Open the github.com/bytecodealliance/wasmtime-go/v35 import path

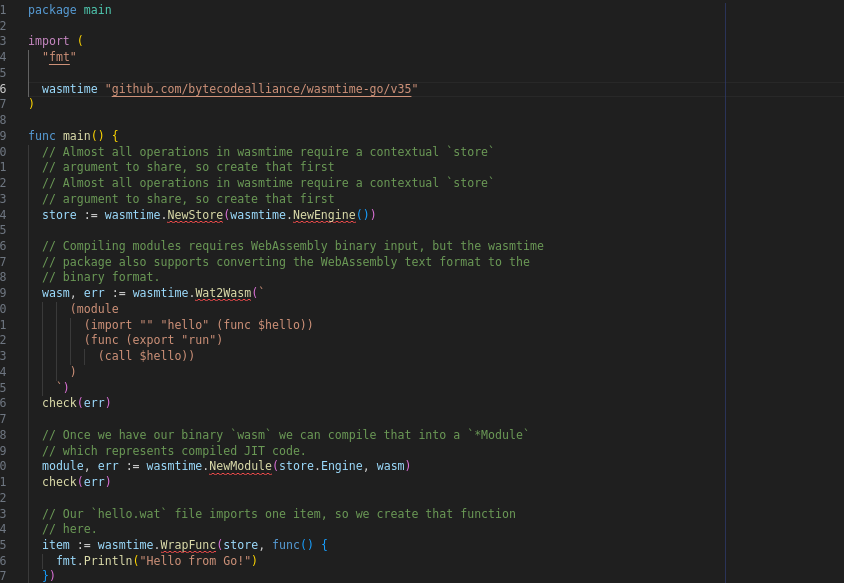(264, 89)
